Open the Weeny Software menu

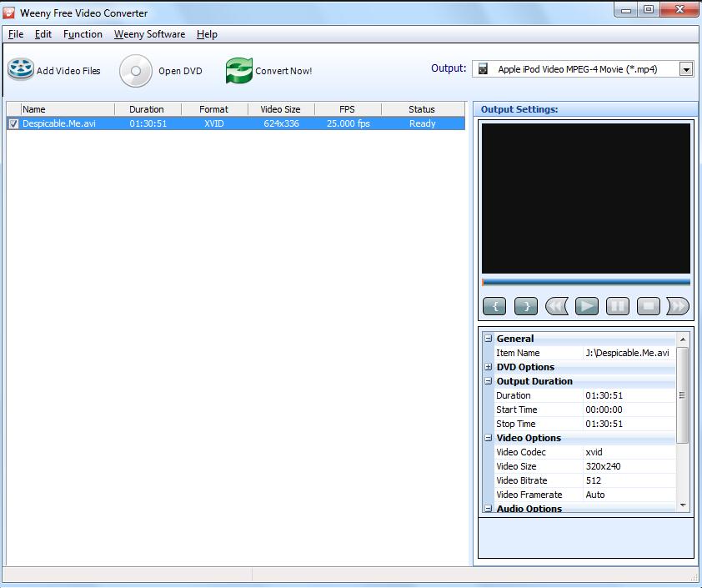click(149, 34)
